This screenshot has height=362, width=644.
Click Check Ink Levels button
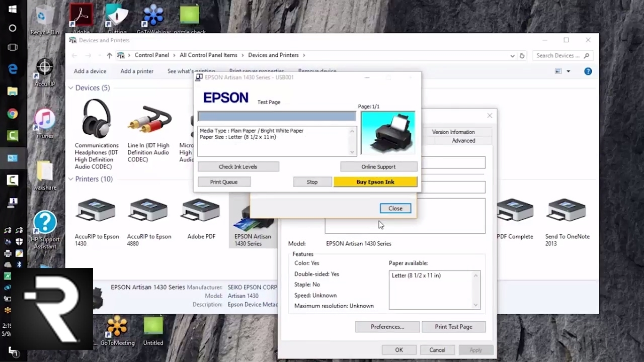[238, 167]
